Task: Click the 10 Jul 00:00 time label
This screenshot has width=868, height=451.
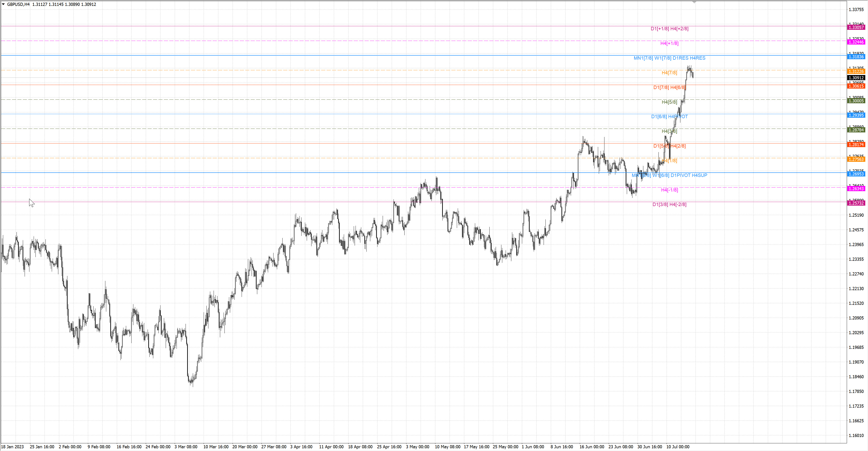Action: pyautogui.click(x=678, y=447)
